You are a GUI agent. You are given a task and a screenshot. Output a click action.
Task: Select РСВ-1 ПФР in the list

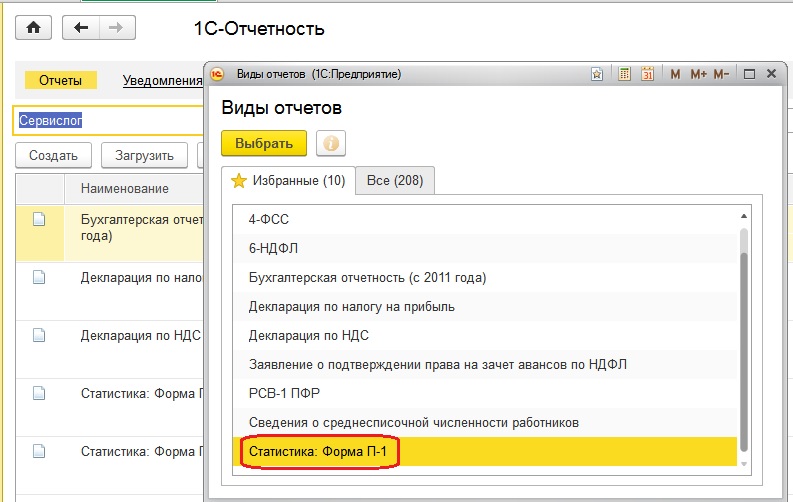point(486,393)
